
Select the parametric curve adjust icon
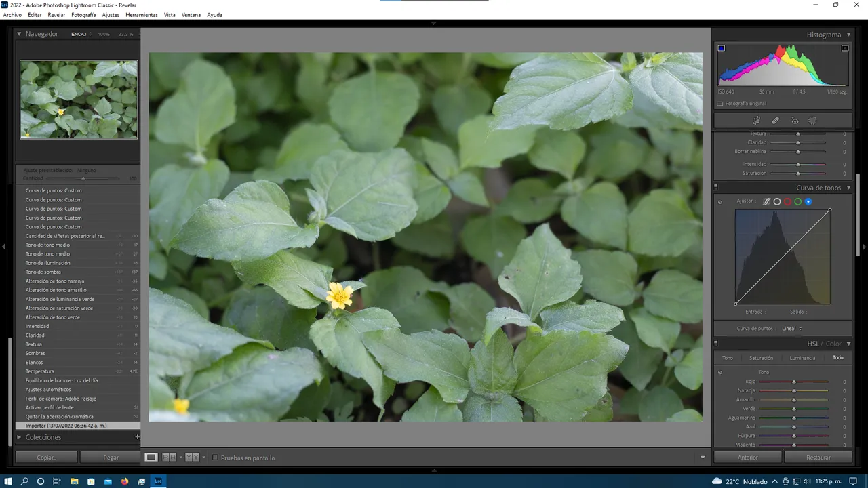point(766,201)
